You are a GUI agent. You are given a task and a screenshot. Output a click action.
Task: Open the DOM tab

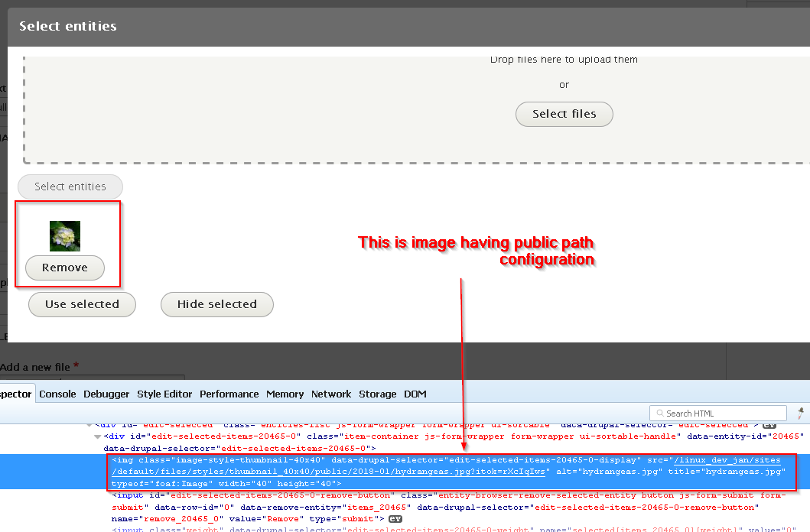pyautogui.click(x=415, y=394)
